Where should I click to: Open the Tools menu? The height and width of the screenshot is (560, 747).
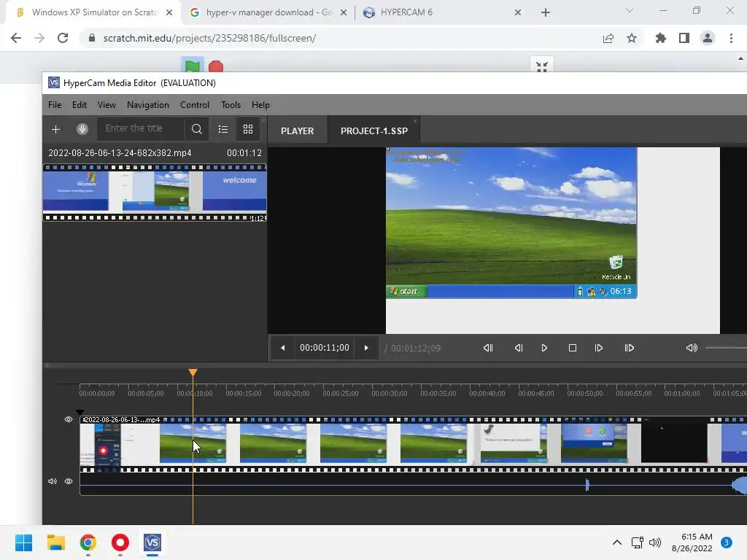point(231,105)
